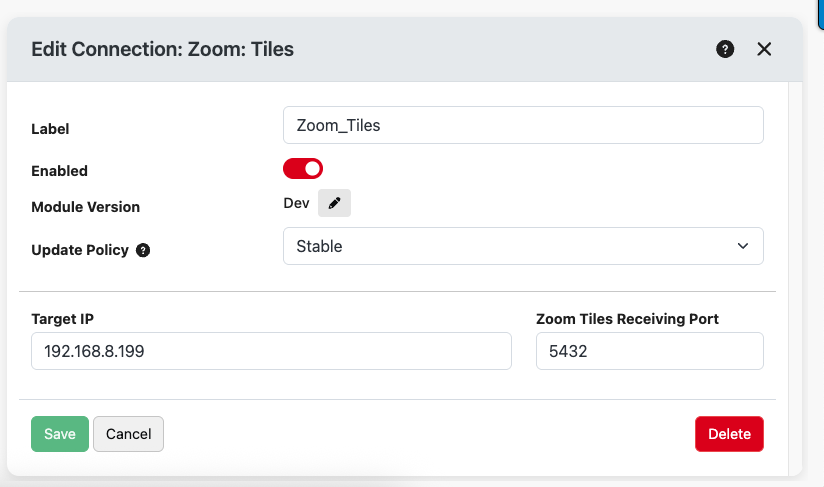
Task: Open help from the dialog header icon
Action: 725,49
